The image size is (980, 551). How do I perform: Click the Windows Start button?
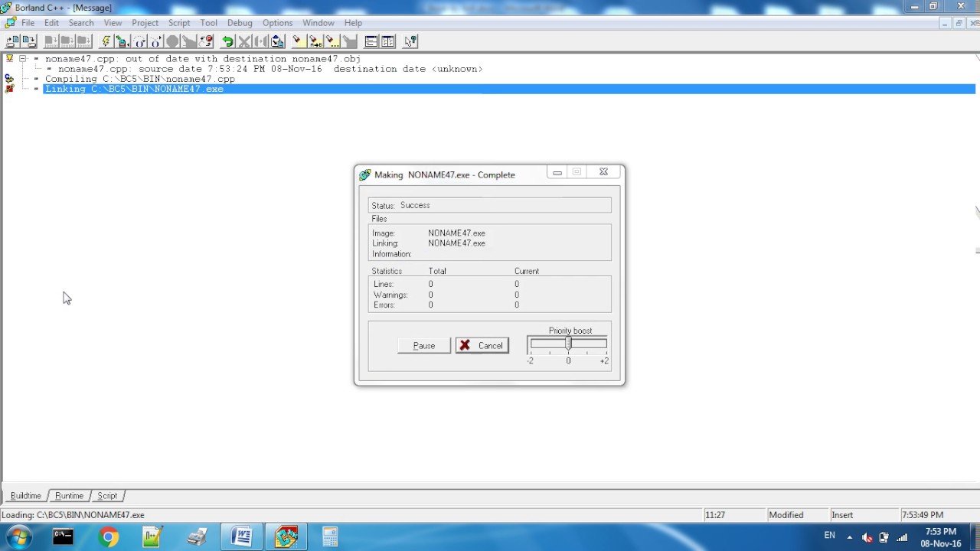[18, 537]
